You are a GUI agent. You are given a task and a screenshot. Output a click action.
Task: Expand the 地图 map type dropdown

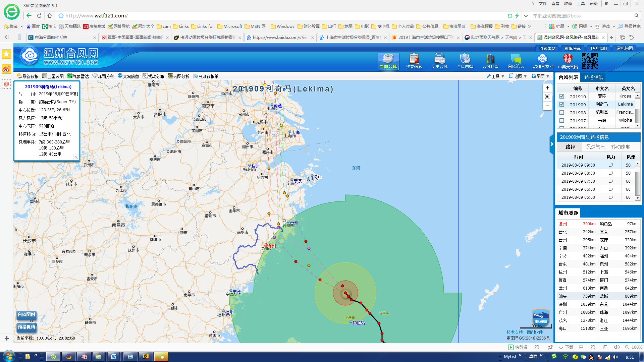(x=518, y=76)
